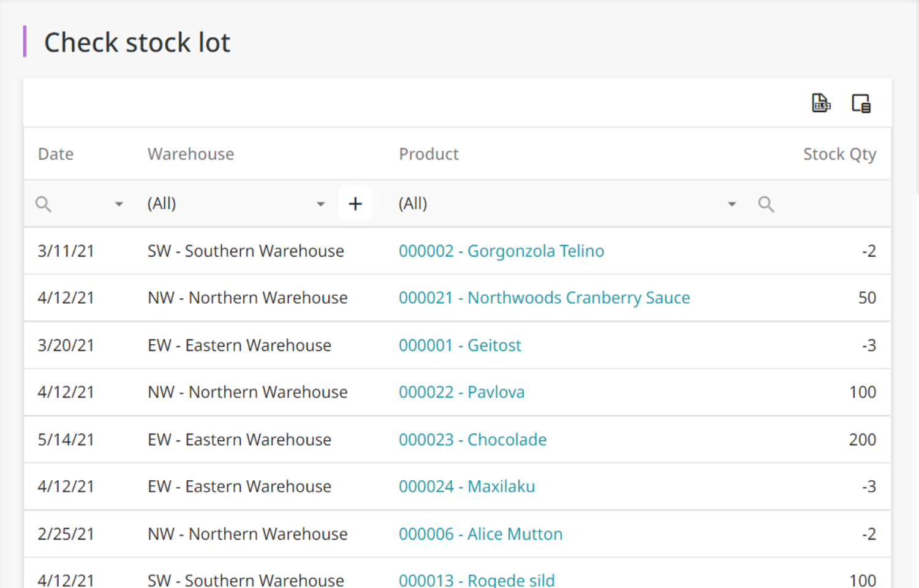Open product 000006 - Alice Mutton
This screenshot has width=919, height=588.
480,534
